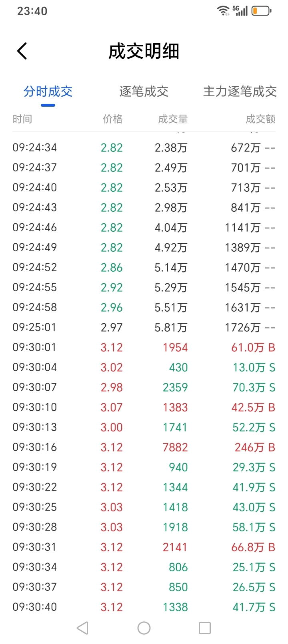The width and height of the screenshot is (288, 644).
Task: Tap the 价格 column header
Action: click(x=113, y=119)
